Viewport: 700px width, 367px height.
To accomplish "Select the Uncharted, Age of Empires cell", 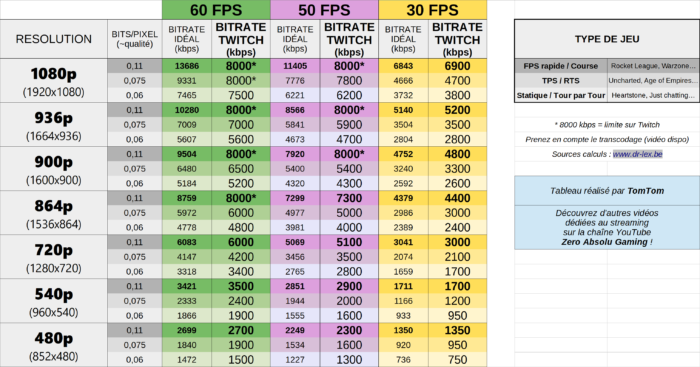I will [x=653, y=81].
